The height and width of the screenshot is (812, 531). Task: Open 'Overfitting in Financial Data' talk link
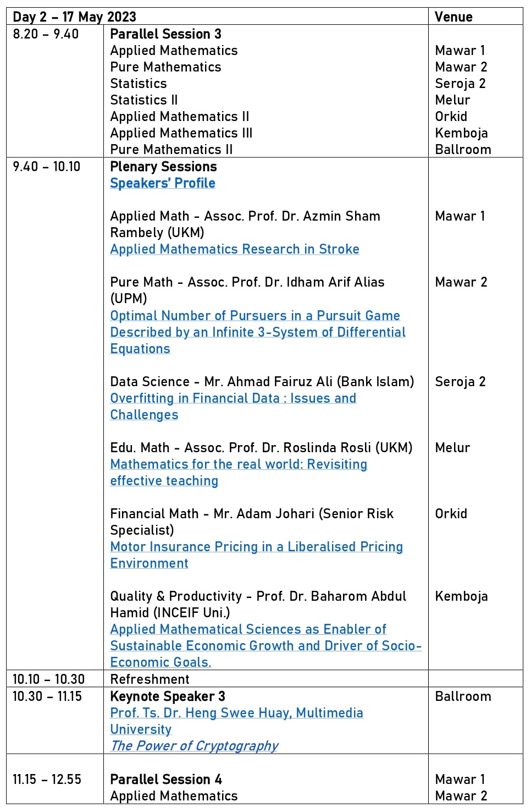click(233, 398)
